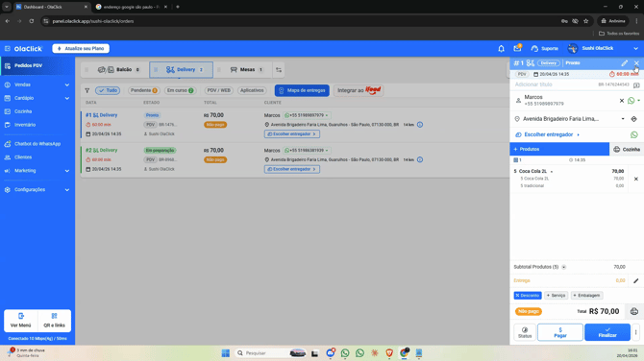Click the + Embalagem button
The image size is (644, 361).
[587, 296]
